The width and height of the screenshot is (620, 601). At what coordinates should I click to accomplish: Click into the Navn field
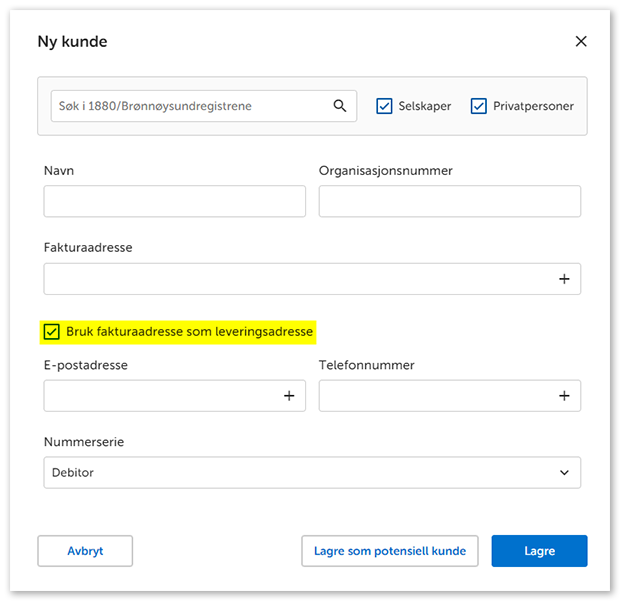pos(174,201)
